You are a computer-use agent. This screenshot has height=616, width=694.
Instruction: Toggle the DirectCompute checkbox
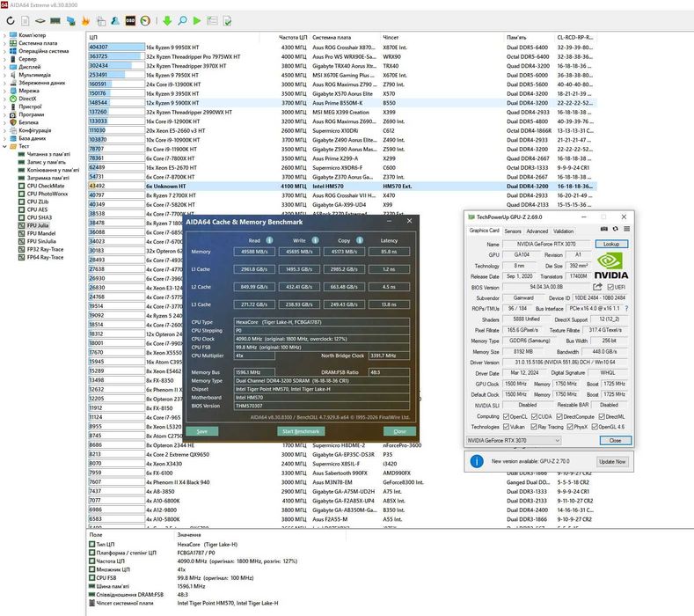(559, 416)
